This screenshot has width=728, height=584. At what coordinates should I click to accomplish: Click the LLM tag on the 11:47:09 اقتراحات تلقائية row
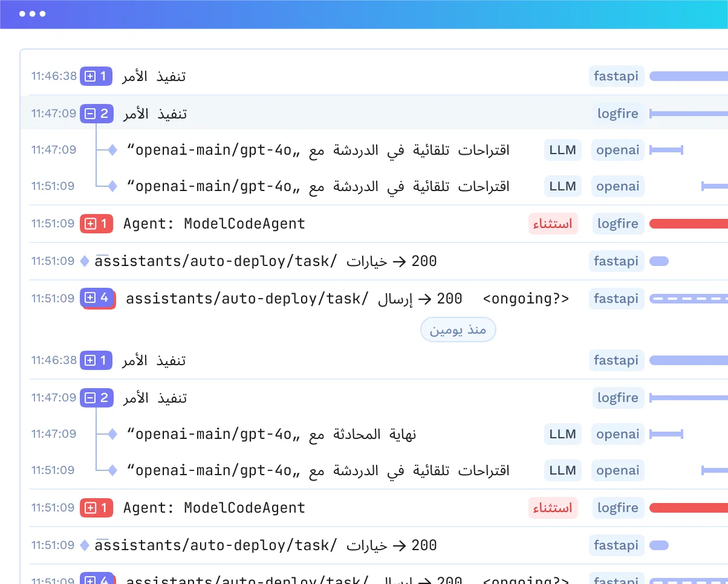563,150
